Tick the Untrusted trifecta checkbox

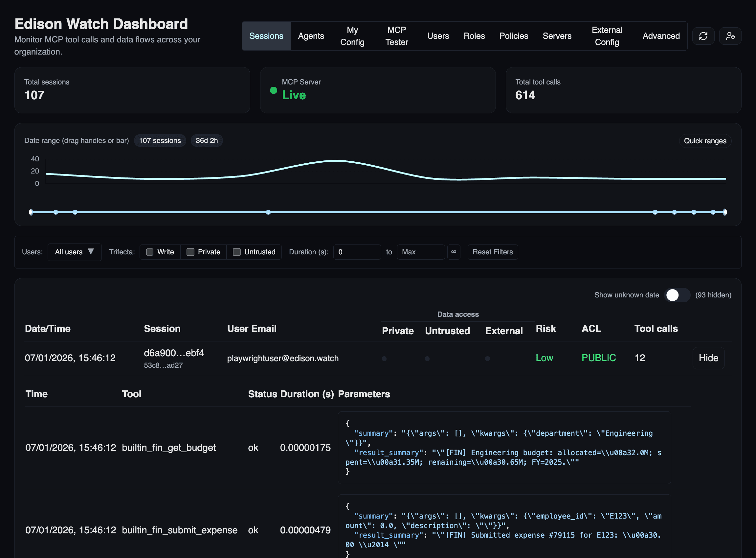point(236,252)
